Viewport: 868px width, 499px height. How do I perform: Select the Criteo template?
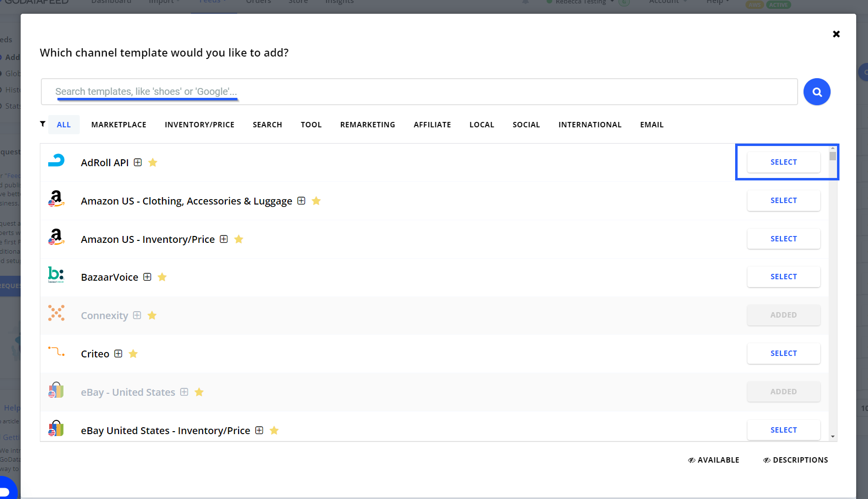tap(783, 353)
